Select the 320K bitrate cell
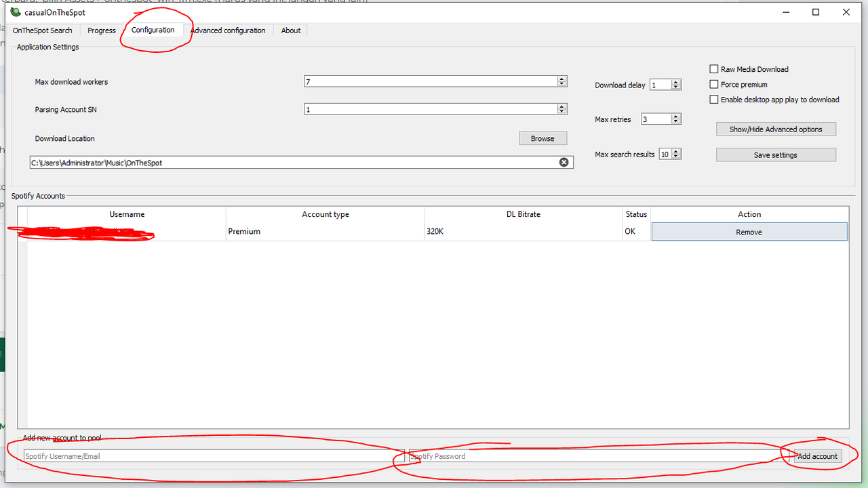Image resolution: width=868 pixels, height=488 pixels. click(524, 232)
